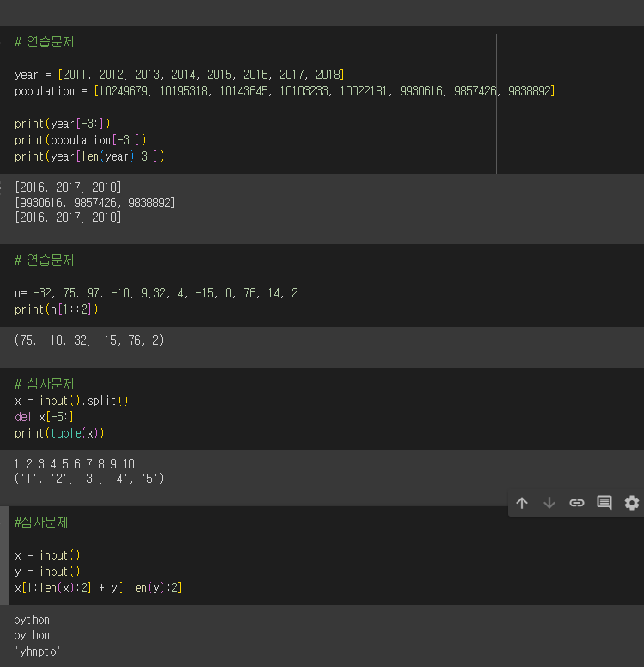Click the output '(75, -10, 32, -15, 76, 2)'
The height and width of the screenshot is (667, 644).
89,340
